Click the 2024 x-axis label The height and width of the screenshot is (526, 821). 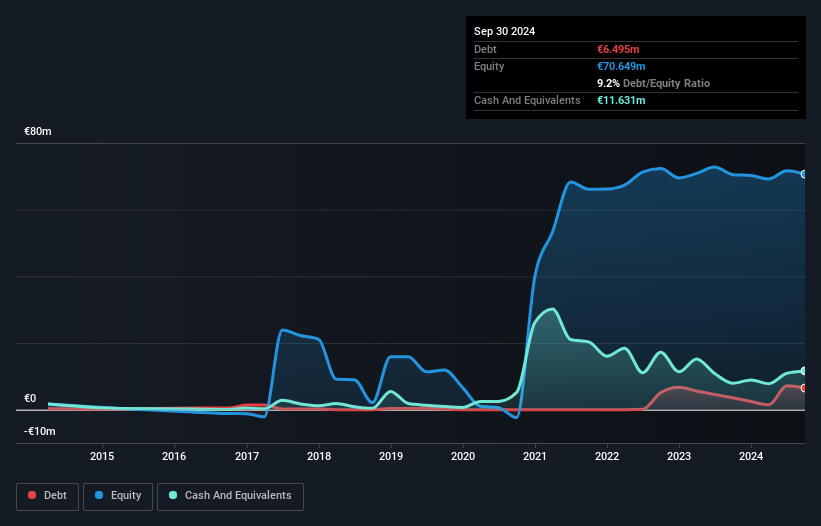coord(751,456)
